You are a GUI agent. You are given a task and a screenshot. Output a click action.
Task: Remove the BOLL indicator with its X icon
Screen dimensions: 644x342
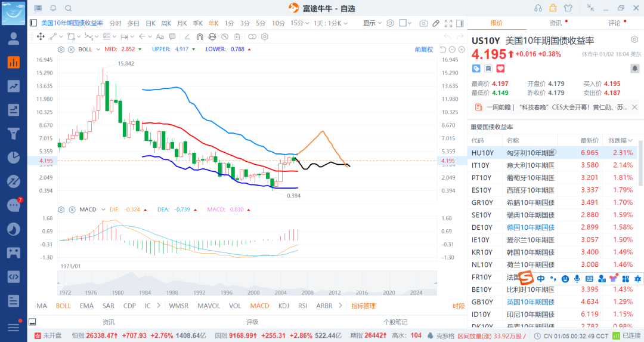71,50
